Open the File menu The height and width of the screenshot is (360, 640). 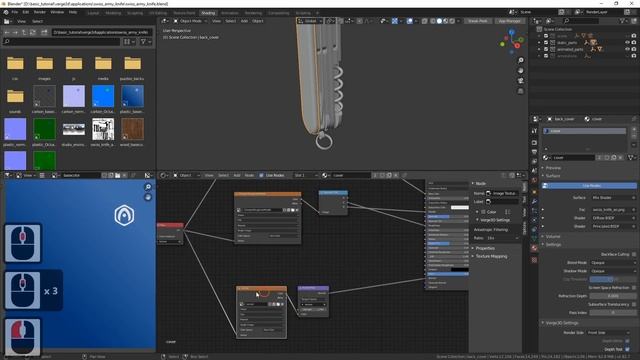pos(15,12)
